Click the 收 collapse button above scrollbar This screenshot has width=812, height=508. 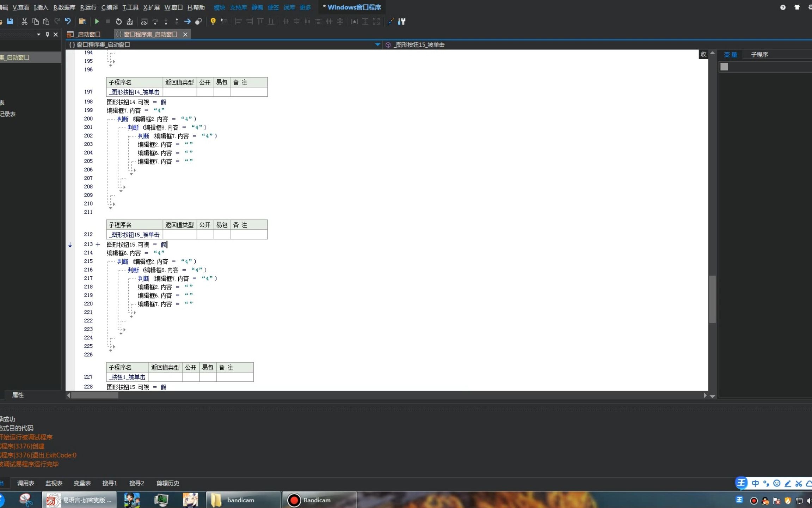pos(703,54)
